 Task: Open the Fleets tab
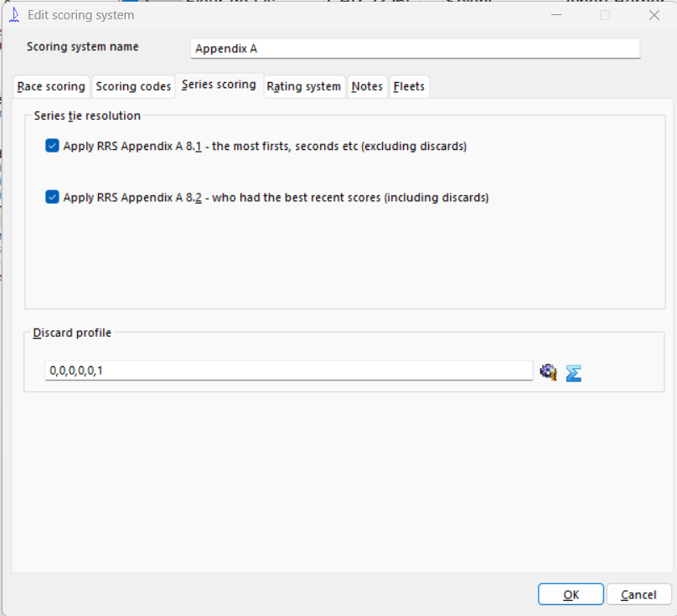click(x=409, y=86)
